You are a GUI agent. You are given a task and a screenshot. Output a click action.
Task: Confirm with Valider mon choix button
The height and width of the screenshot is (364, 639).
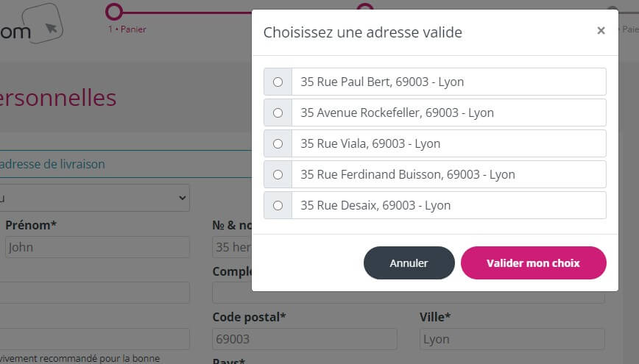click(533, 263)
